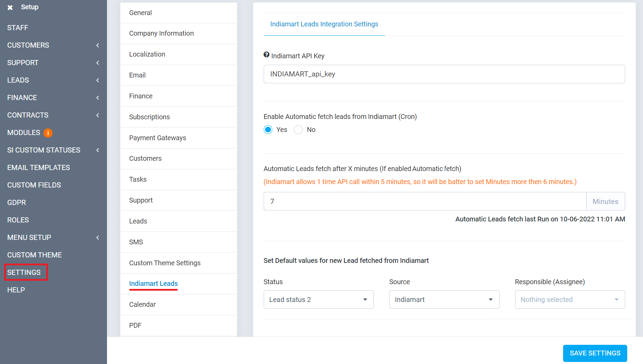Switch to Indiamart Leads Integration Settings tab
This screenshot has width=643, height=364.
click(324, 24)
